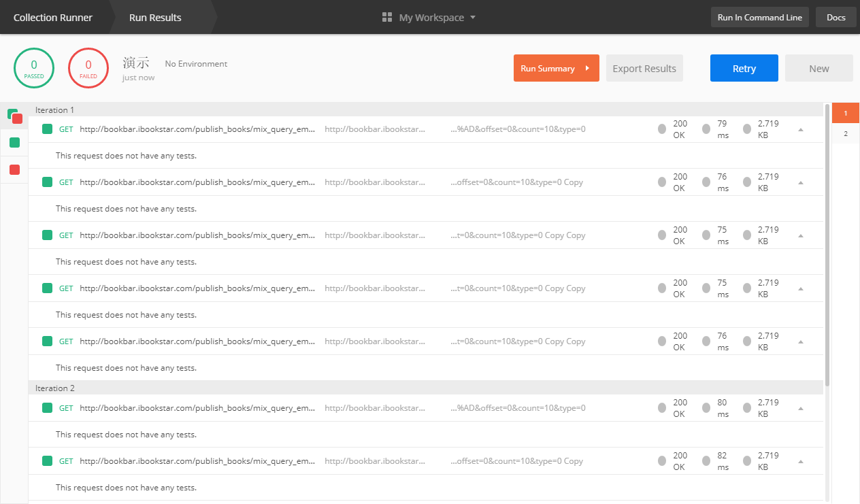Click the Run In Command Line button

pos(759,18)
